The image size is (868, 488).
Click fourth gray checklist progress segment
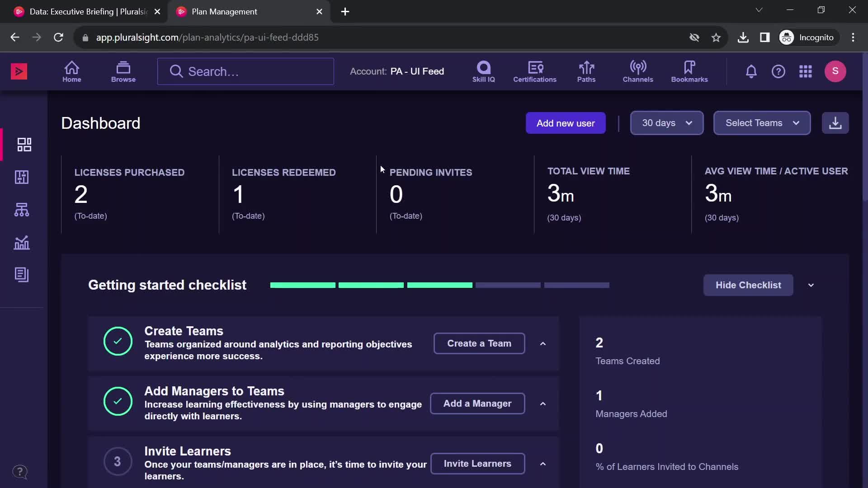[508, 285]
